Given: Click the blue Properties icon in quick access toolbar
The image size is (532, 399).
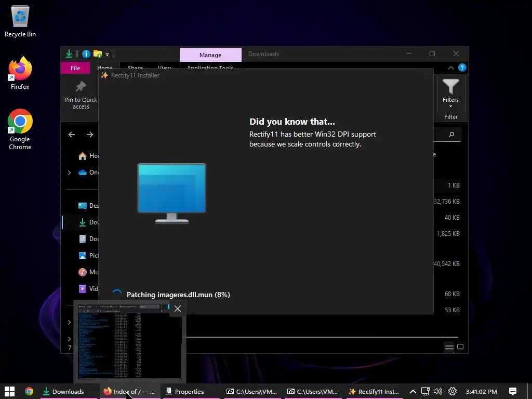Looking at the screenshot, I should click(x=86, y=54).
